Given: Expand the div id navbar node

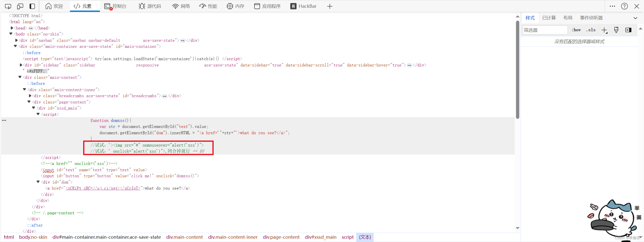Looking at the screenshot, I should coord(16,40).
